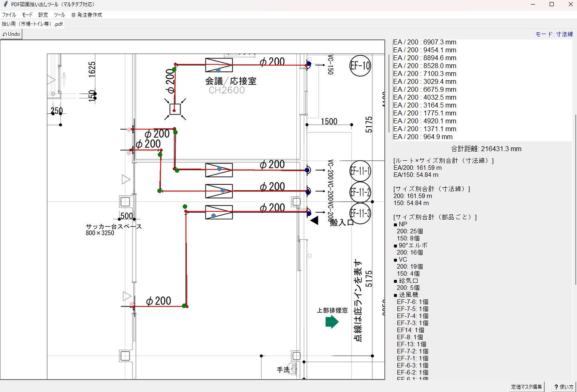Click the damper box on the EF-11-2 duct
This screenshot has height=392, width=577.
pos(219,191)
